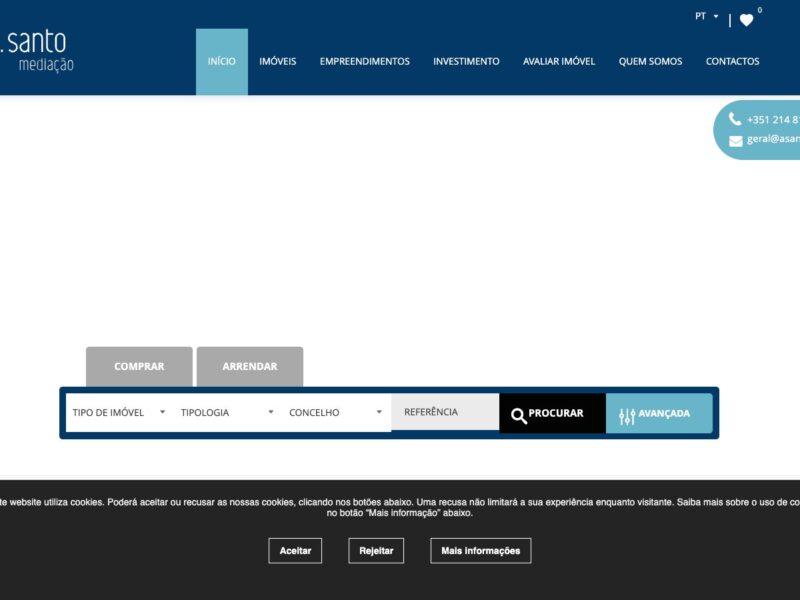Viewport: 800px width, 600px height.
Task: Click the phone icon in contact bubble
Action: click(x=735, y=119)
